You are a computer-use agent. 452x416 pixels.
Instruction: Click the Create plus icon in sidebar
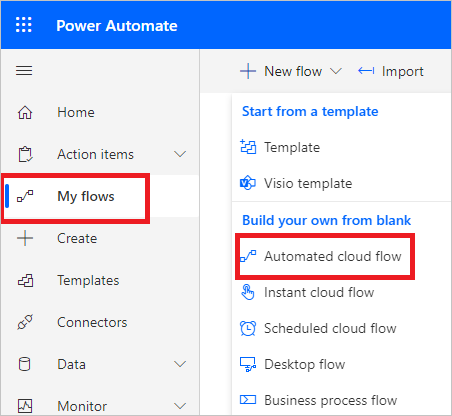25,238
